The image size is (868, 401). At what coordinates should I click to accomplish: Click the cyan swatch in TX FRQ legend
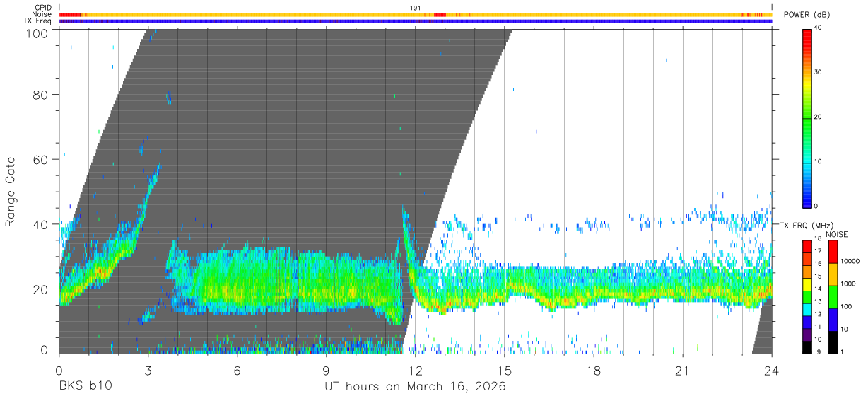pos(808,309)
